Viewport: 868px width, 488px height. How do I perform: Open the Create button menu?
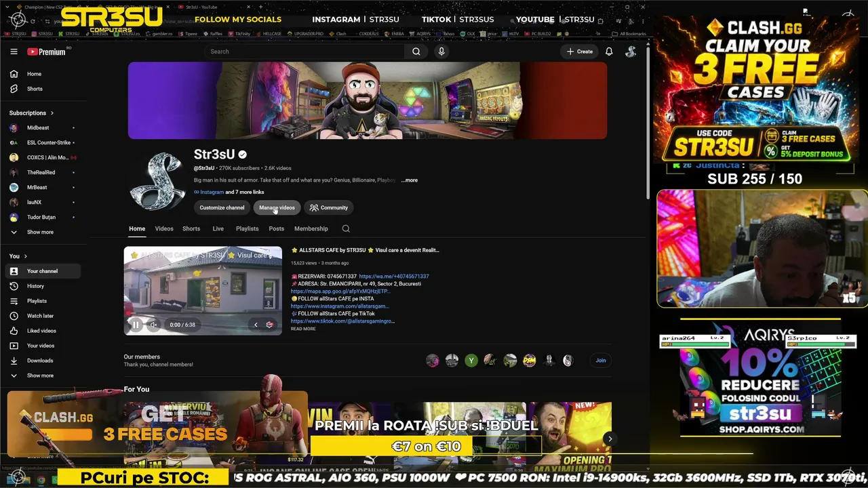click(580, 52)
